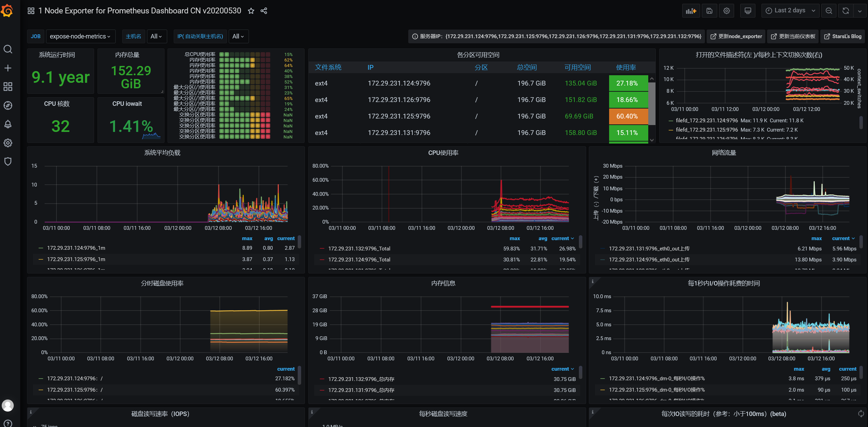
Task: Open 更新node_exporter link
Action: point(736,36)
